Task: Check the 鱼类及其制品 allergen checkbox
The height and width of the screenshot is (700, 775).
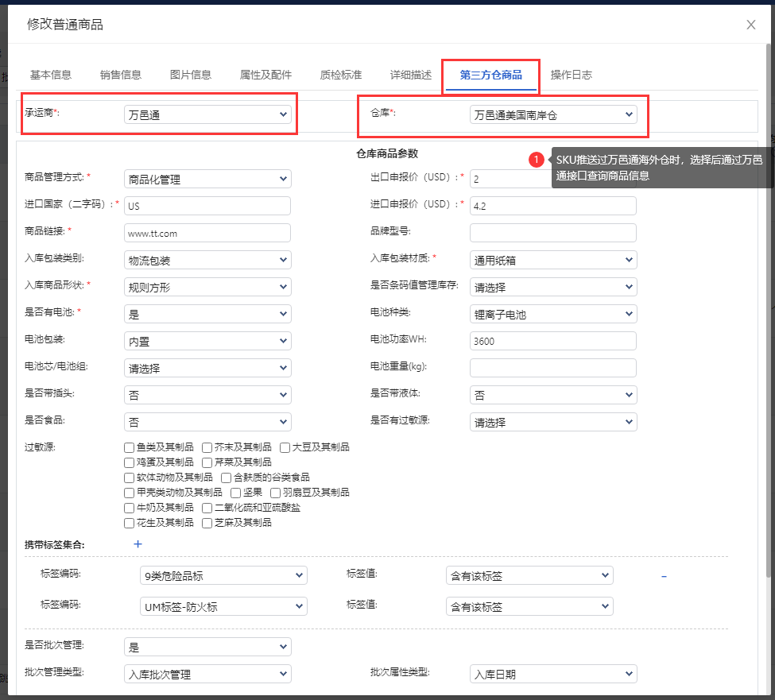Action: pos(130,447)
